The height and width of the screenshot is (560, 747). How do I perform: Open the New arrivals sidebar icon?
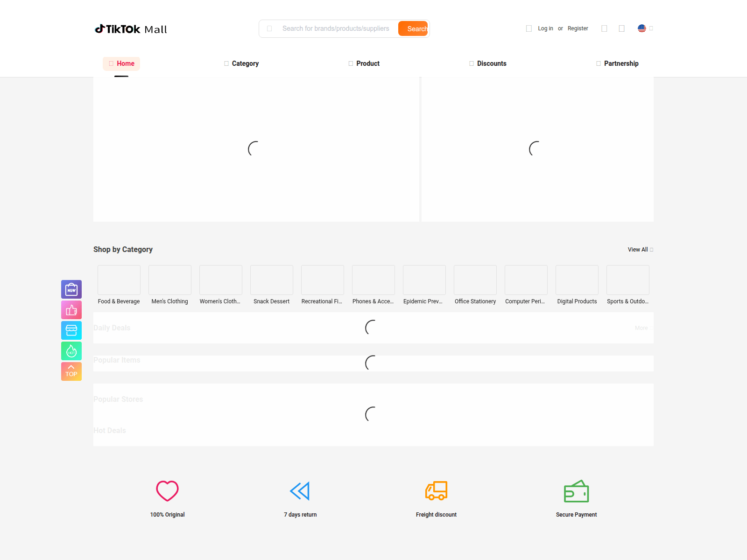pos(71,289)
